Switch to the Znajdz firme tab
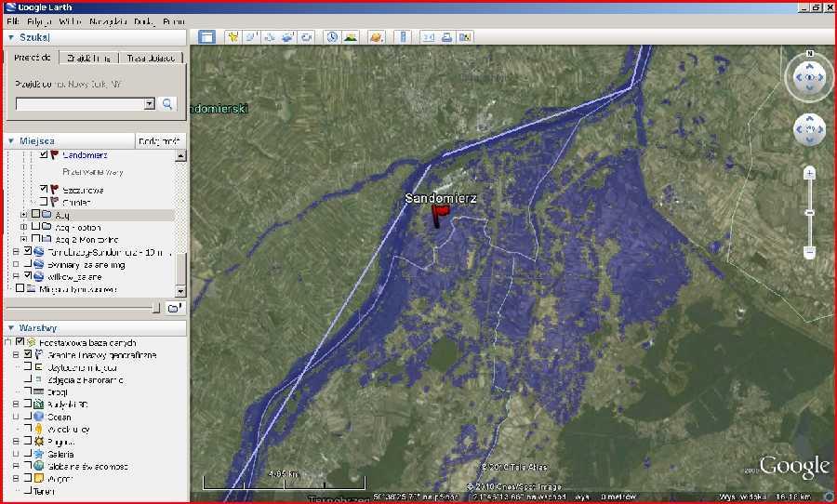This screenshot has width=837, height=504. coord(88,58)
